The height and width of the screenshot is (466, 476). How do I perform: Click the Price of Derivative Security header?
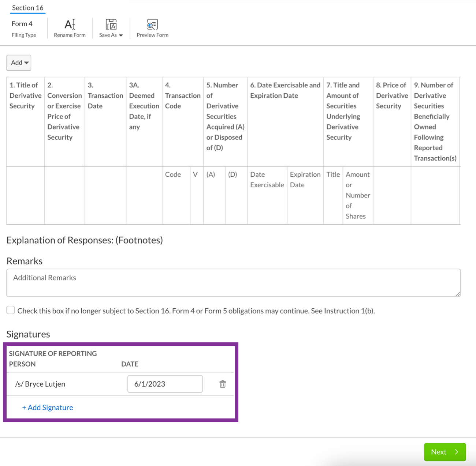[392, 95]
